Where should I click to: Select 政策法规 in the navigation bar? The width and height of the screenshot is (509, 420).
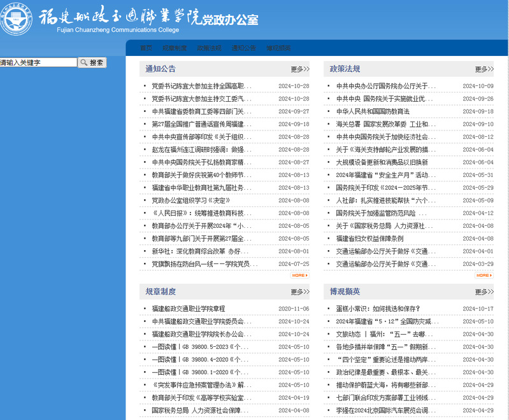pyautogui.click(x=209, y=48)
